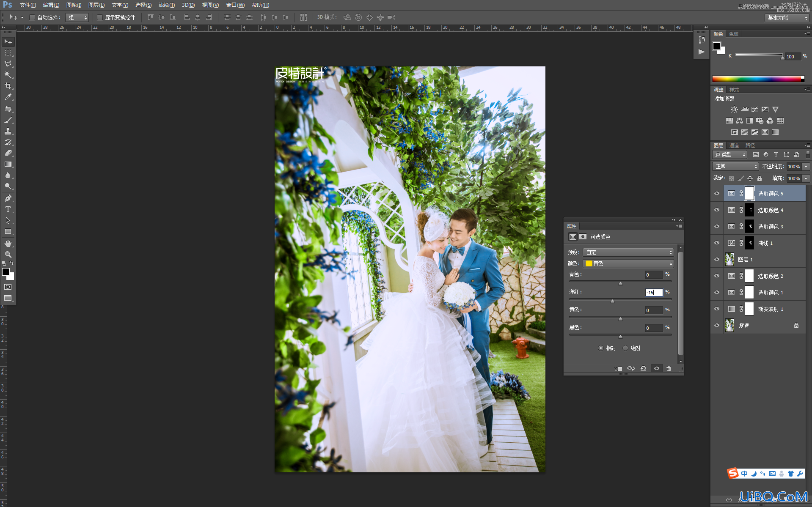Select the Relative radio option
The image size is (812, 507).
(601, 348)
